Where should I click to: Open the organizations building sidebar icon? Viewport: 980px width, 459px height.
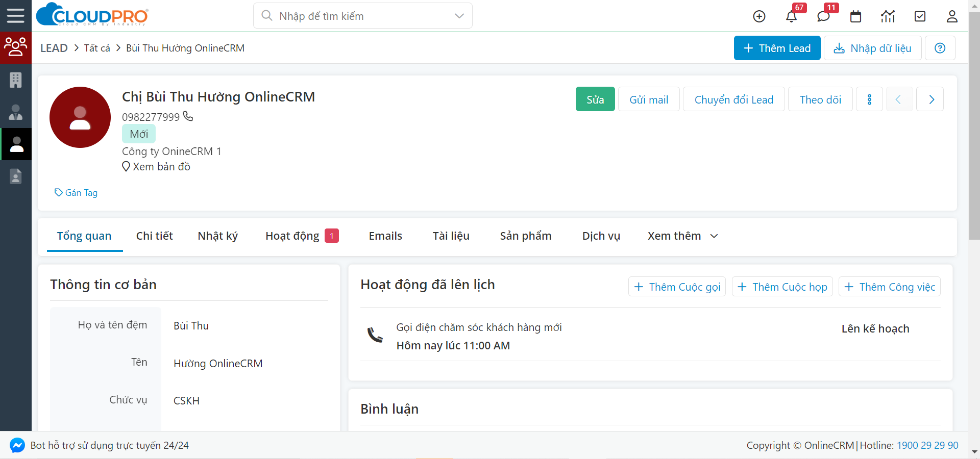click(16, 80)
